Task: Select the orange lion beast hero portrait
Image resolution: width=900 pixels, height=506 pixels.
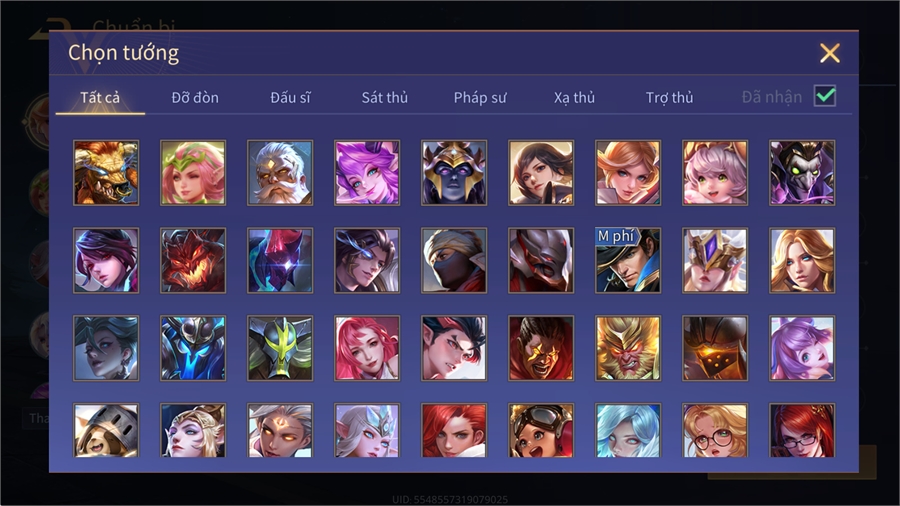Action: tap(106, 173)
